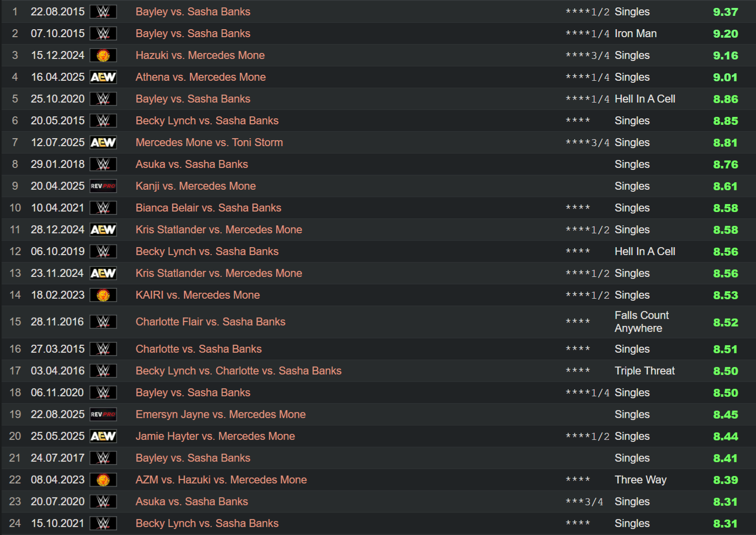Select the Mercedes Mone vs. Toni Storm match
This screenshot has width=756, height=535.
pos(209,143)
